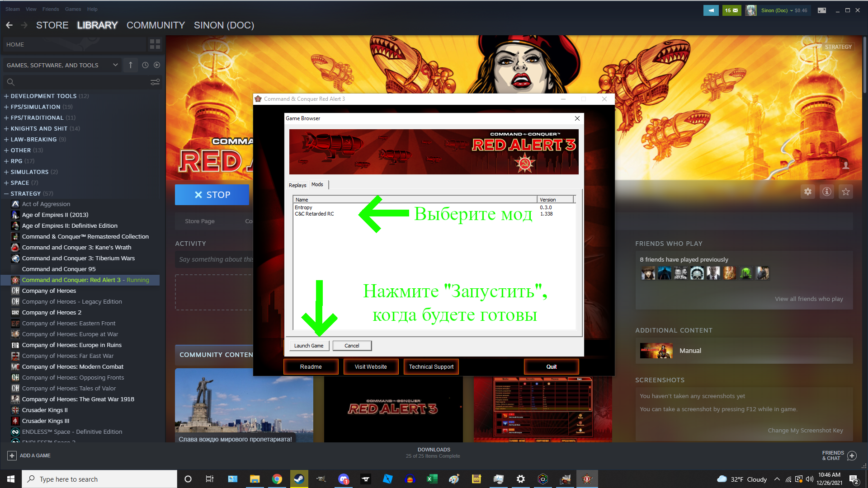Click Change My Screenshot Key link
The image size is (868, 488).
(x=805, y=431)
